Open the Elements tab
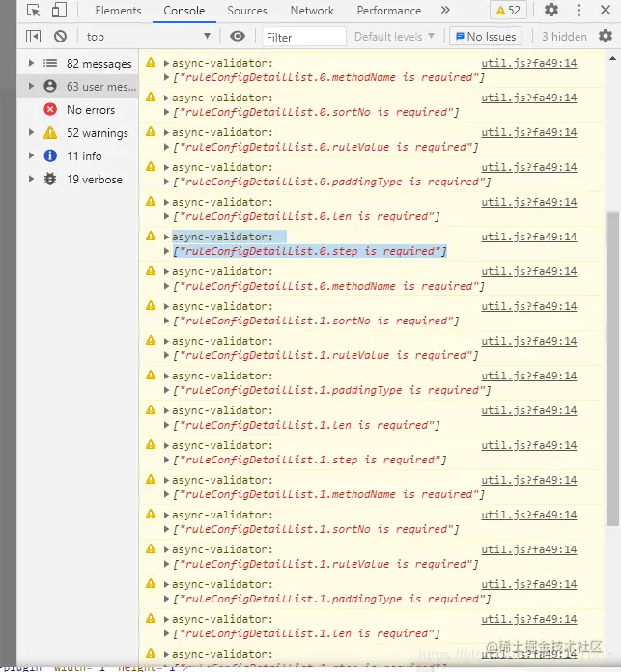Image resolution: width=621 pixels, height=672 pixels. click(118, 11)
